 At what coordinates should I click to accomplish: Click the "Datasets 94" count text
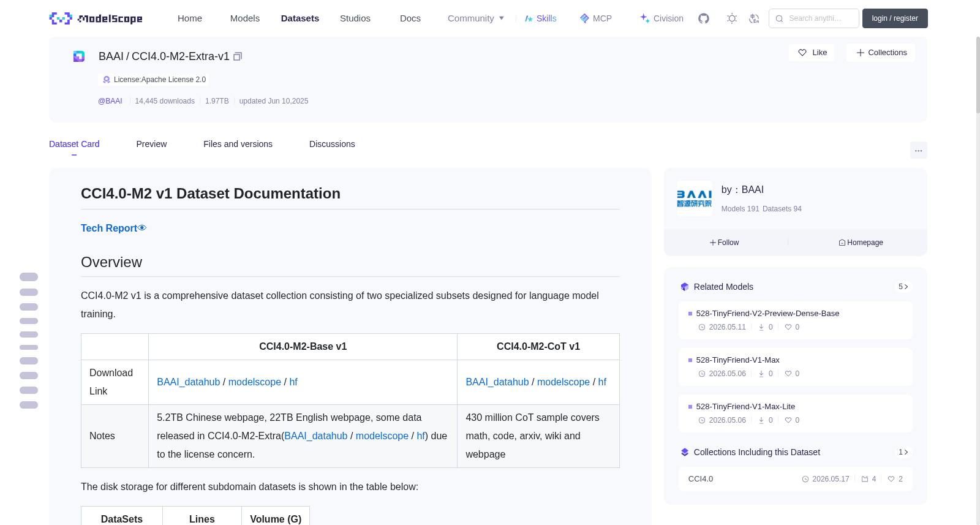(x=782, y=209)
